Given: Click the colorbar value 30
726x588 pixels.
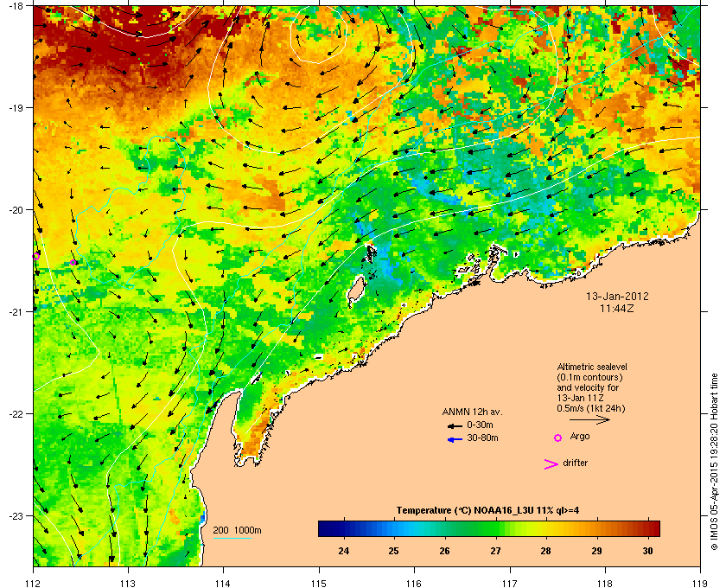Looking at the screenshot, I should [x=647, y=551].
